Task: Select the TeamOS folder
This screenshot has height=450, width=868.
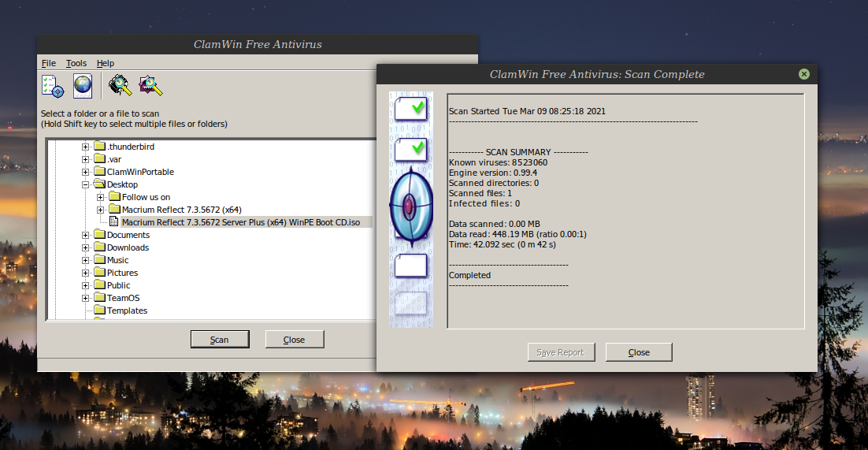Action: (x=123, y=298)
